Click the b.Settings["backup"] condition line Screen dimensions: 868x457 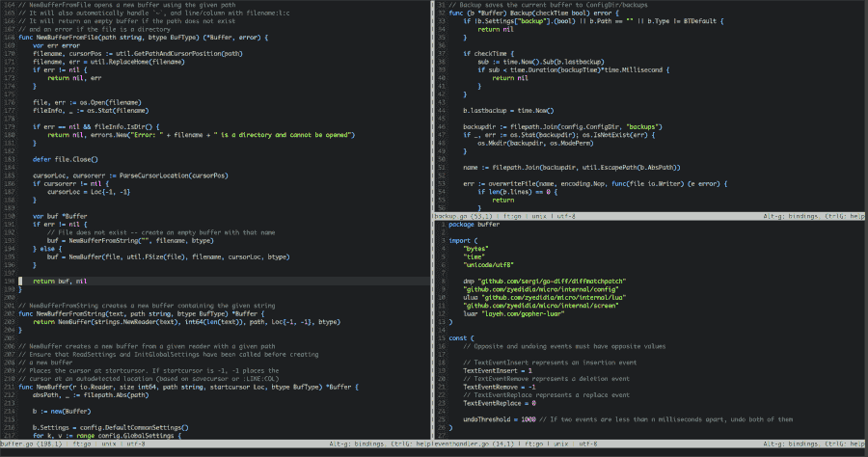(593, 21)
